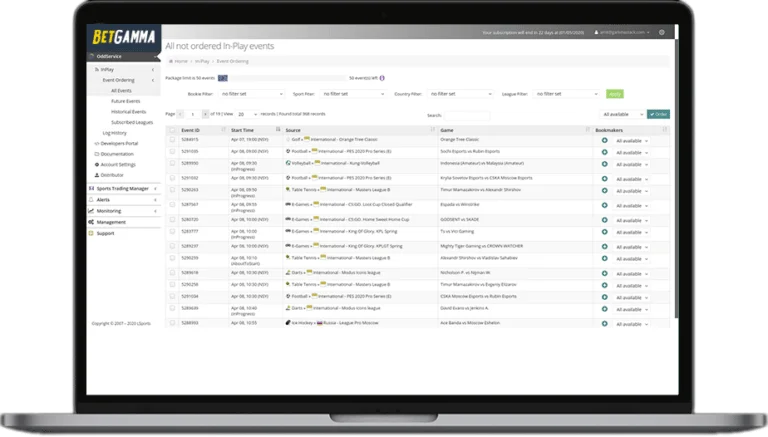The height and width of the screenshot is (437, 768).
Task: Click plus icon for GODSENT vs SKADE
Action: coord(604,220)
